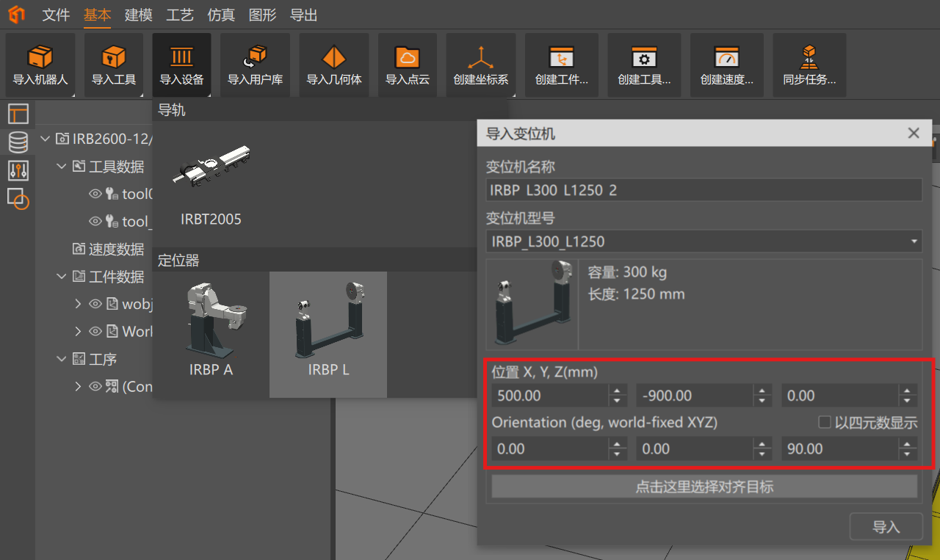The width and height of the screenshot is (940, 560).
Task: Click the 点击这里选择对齐目标 button
Action: 704,487
